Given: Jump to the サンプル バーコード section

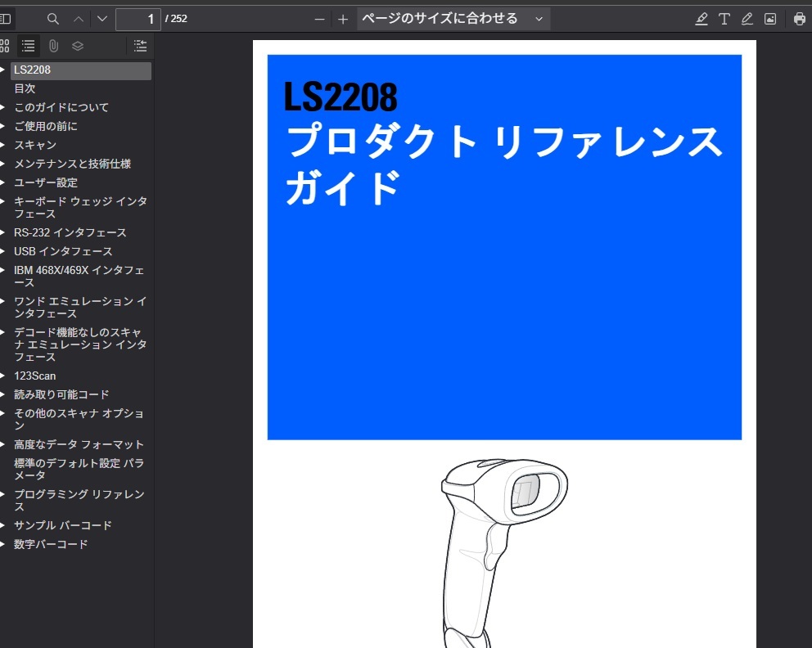Looking at the screenshot, I should [x=61, y=525].
